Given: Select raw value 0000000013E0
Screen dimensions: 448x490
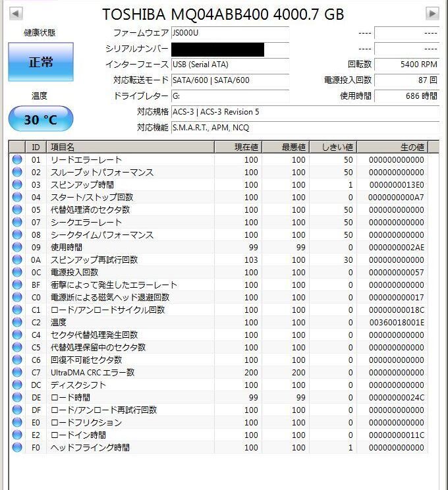Looking at the screenshot, I should click(397, 185).
